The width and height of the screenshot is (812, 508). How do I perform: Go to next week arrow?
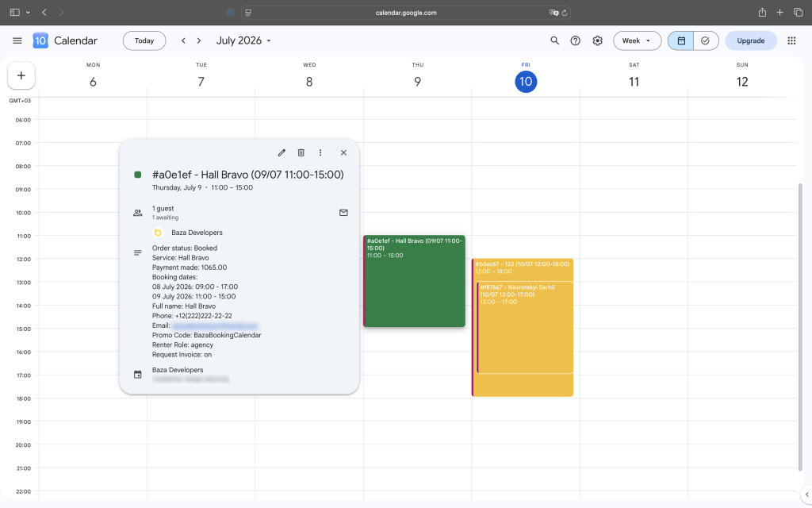pyautogui.click(x=199, y=40)
